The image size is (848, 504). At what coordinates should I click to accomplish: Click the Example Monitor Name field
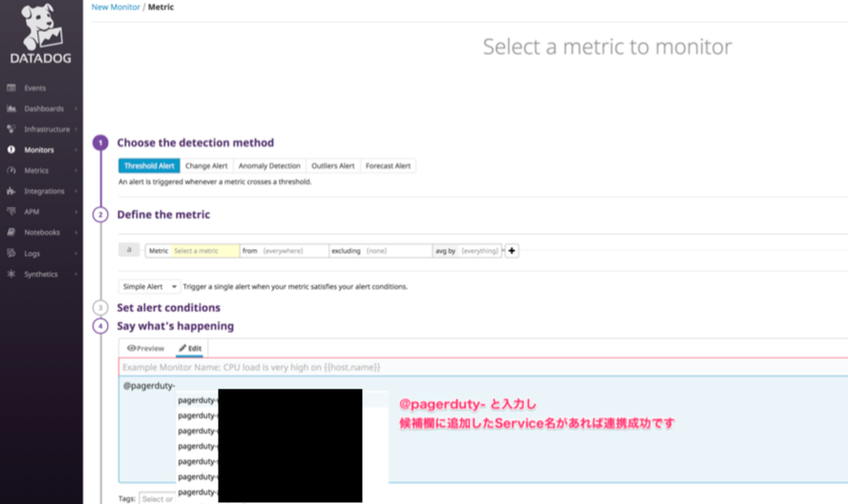coord(483,367)
